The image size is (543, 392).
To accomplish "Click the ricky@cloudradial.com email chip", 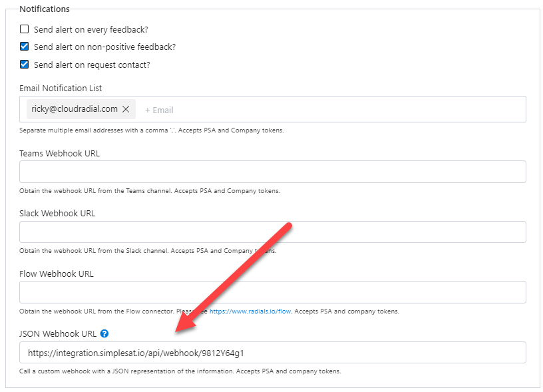I will click(x=75, y=109).
